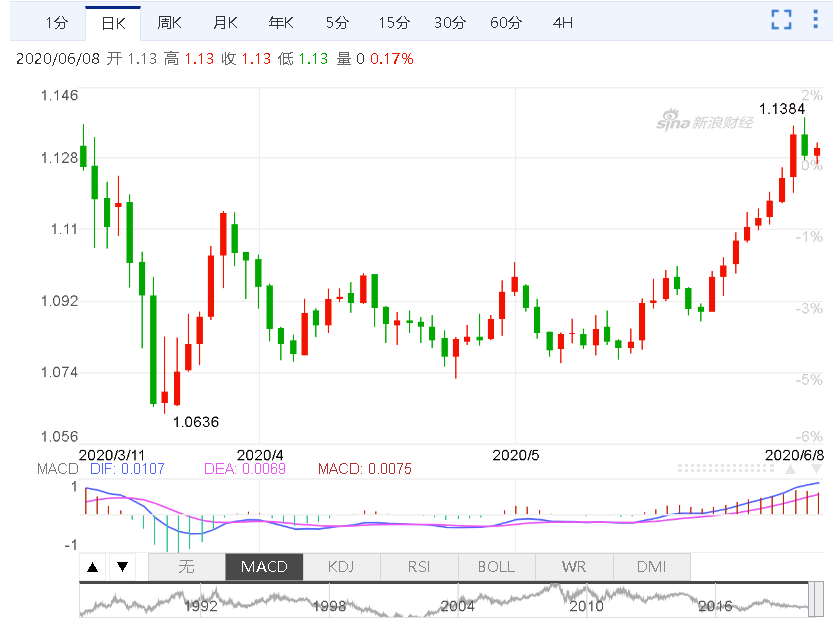Click the dotted drag handle above MACD panel
833x622 pixels.
pyautogui.click(x=726, y=468)
